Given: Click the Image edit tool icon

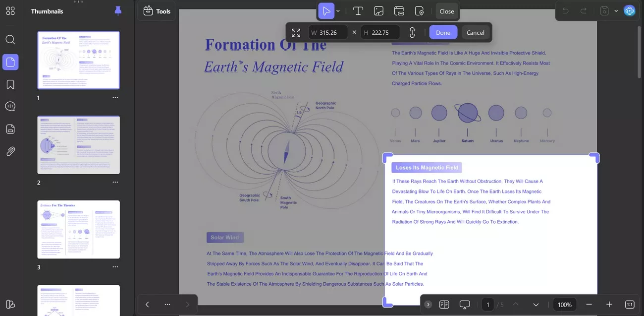Looking at the screenshot, I should 378,11.
